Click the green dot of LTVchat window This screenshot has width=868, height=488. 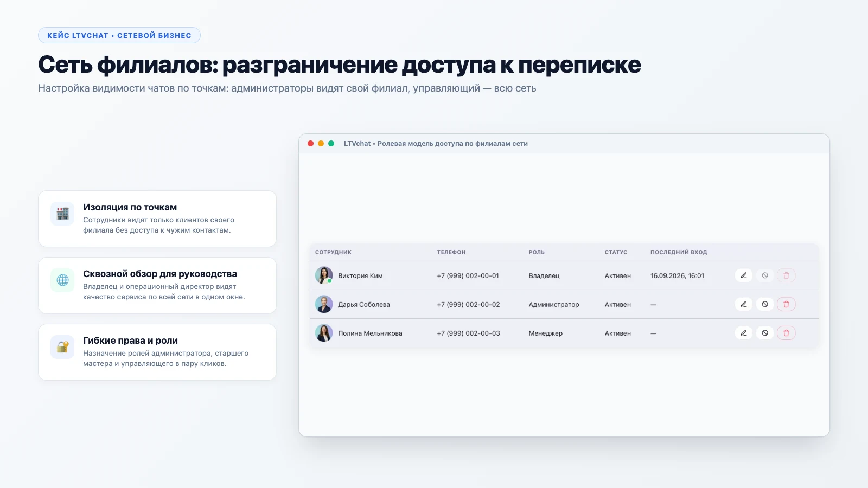(331, 144)
